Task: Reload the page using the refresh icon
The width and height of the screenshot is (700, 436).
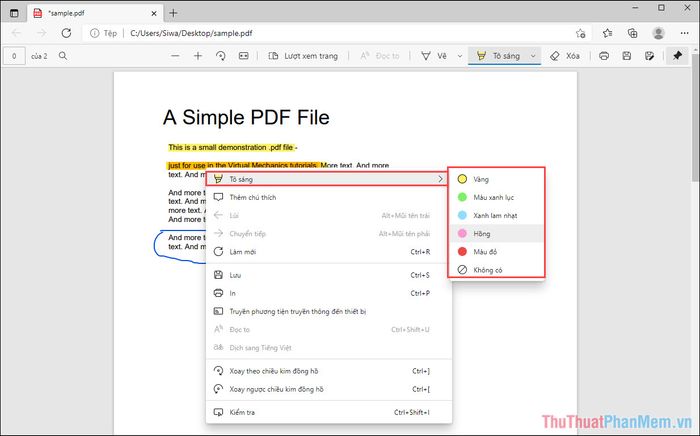Action: pos(67,33)
